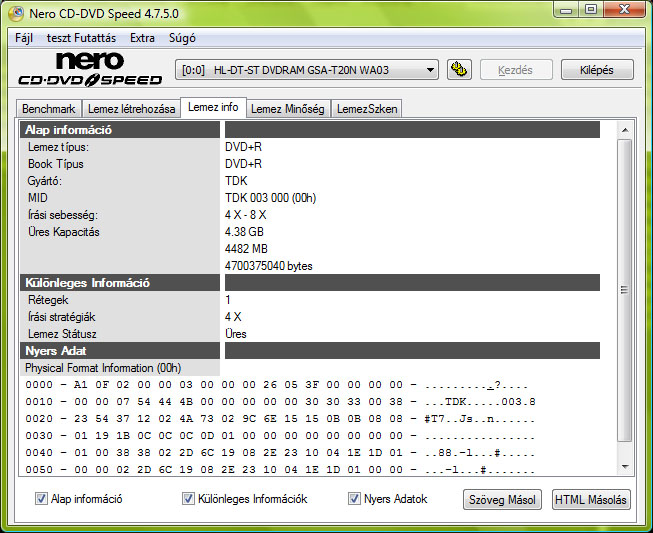Click the Lemez Státusz value Üres
The image size is (653, 533).
236,334
